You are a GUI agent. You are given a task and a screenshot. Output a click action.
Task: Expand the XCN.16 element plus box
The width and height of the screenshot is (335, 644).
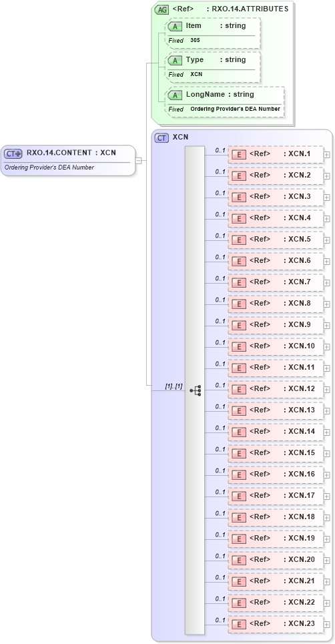[x=327, y=475]
